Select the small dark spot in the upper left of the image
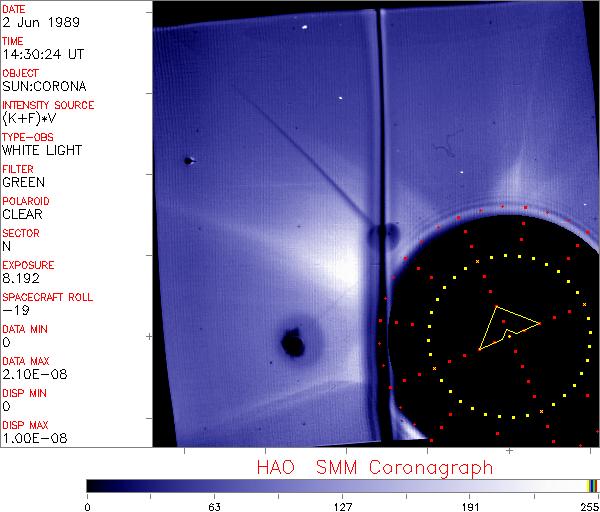This screenshot has height=512, width=600. [x=188, y=160]
